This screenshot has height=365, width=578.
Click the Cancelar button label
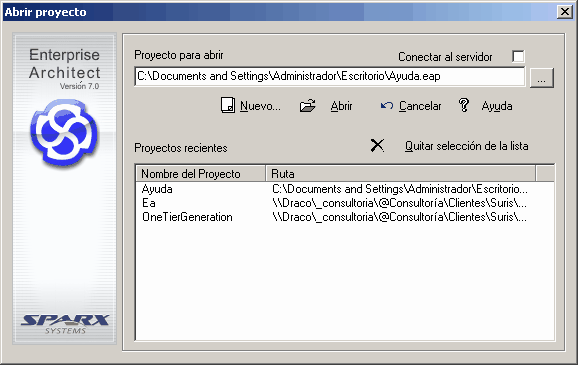click(x=420, y=106)
